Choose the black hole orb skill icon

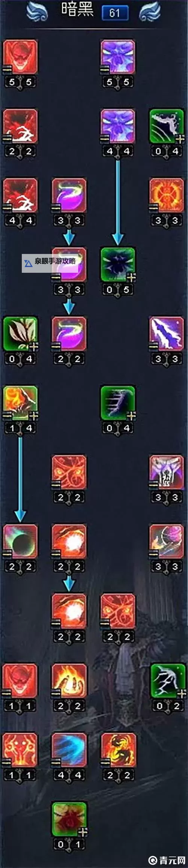20,542
